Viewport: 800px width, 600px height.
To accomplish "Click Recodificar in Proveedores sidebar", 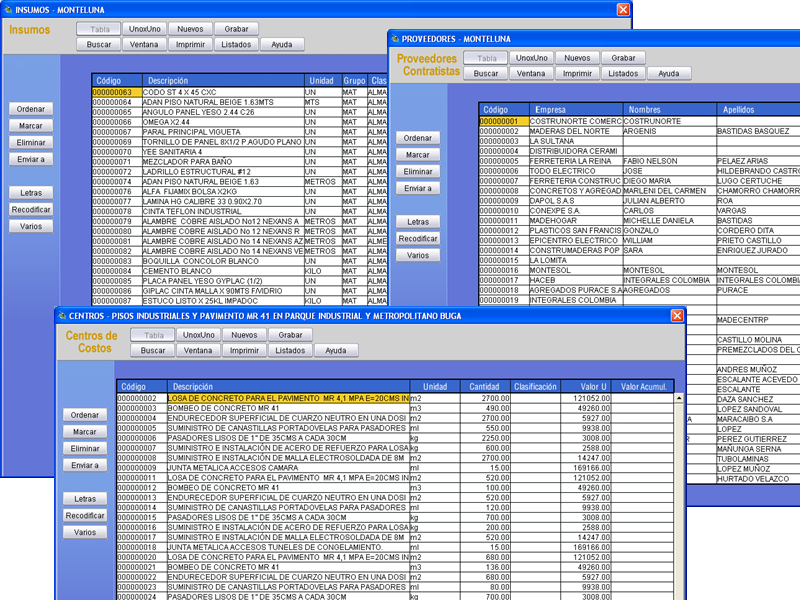I will point(418,239).
